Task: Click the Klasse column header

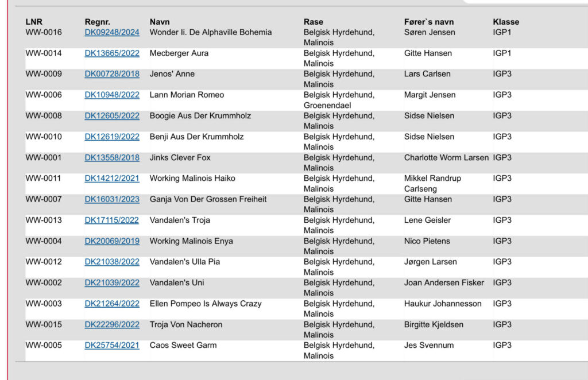Action: pos(505,22)
